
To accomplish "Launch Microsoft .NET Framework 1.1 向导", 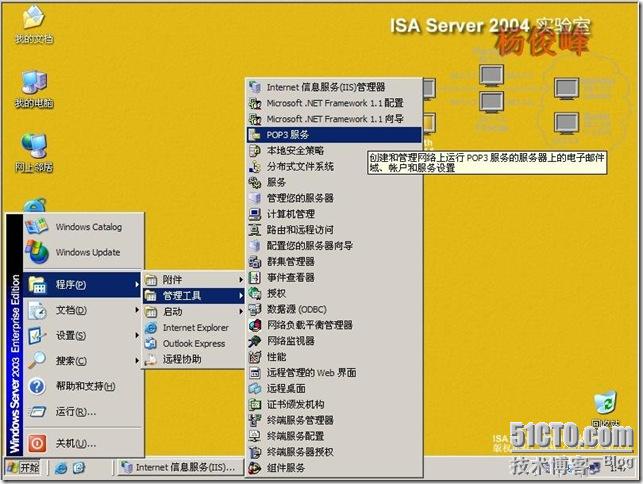I will click(x=334, y=119).
